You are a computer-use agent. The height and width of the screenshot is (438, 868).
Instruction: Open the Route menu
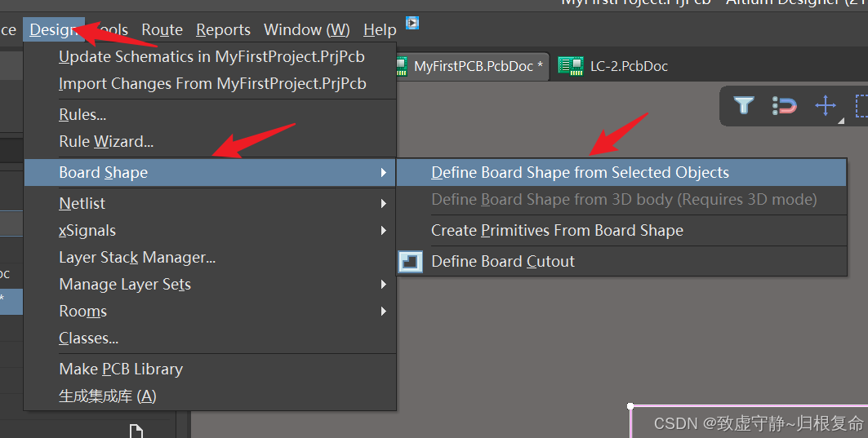pos(162,29)
